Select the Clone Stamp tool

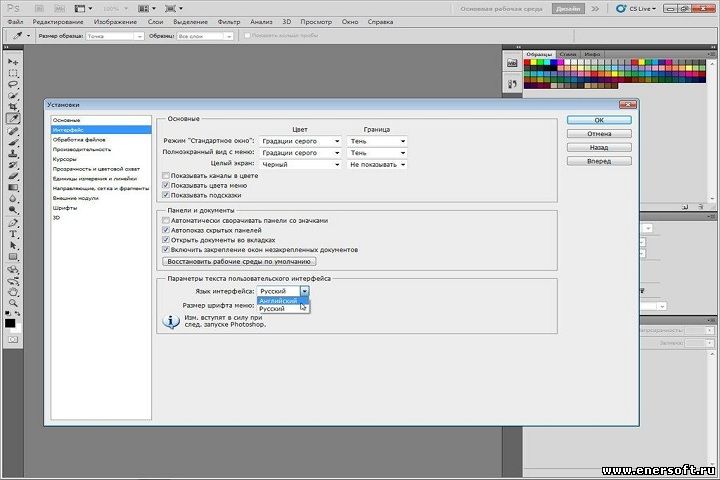coord(13,154)
